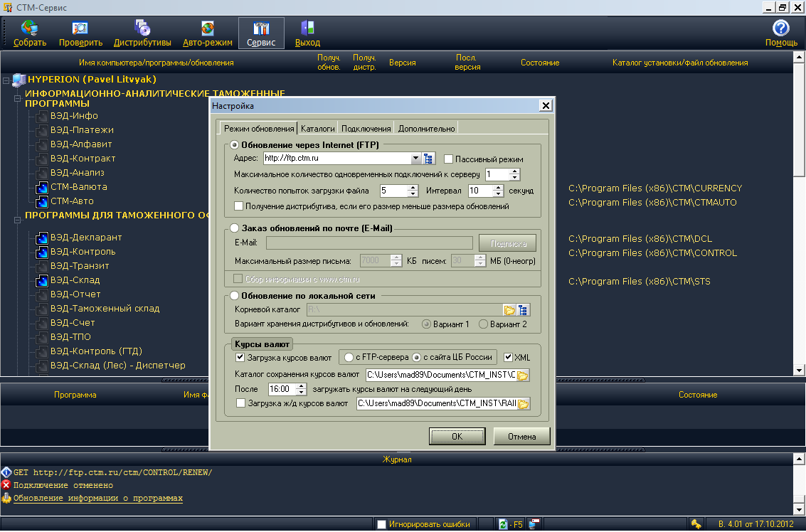Image resolution: width=806 pixels, height=532 pixels.
Task: Click the error icon beside Подключение отменено
Action: tap(6, 485)
